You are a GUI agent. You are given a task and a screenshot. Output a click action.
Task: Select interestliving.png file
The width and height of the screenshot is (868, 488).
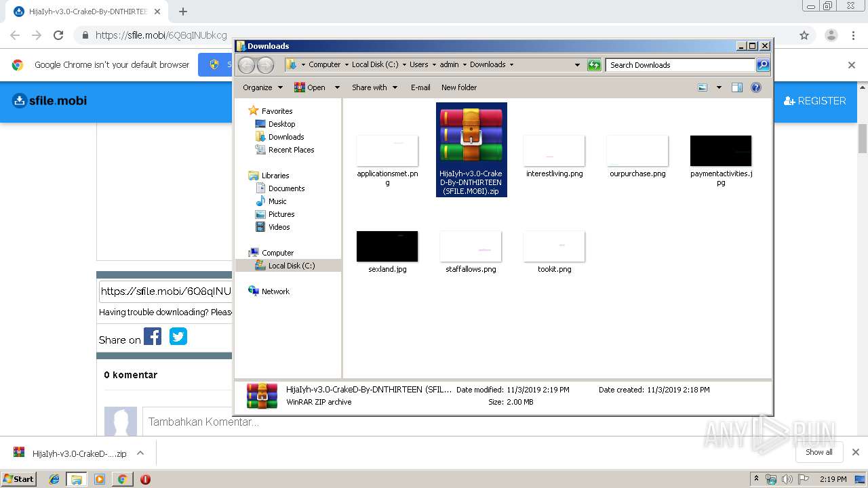(554, 157)
